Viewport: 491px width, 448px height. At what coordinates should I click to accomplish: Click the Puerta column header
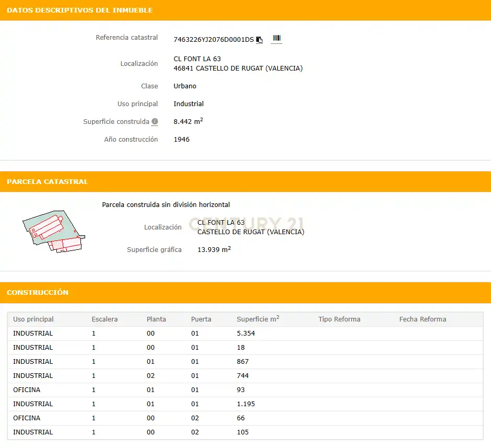tap(201, 319)
